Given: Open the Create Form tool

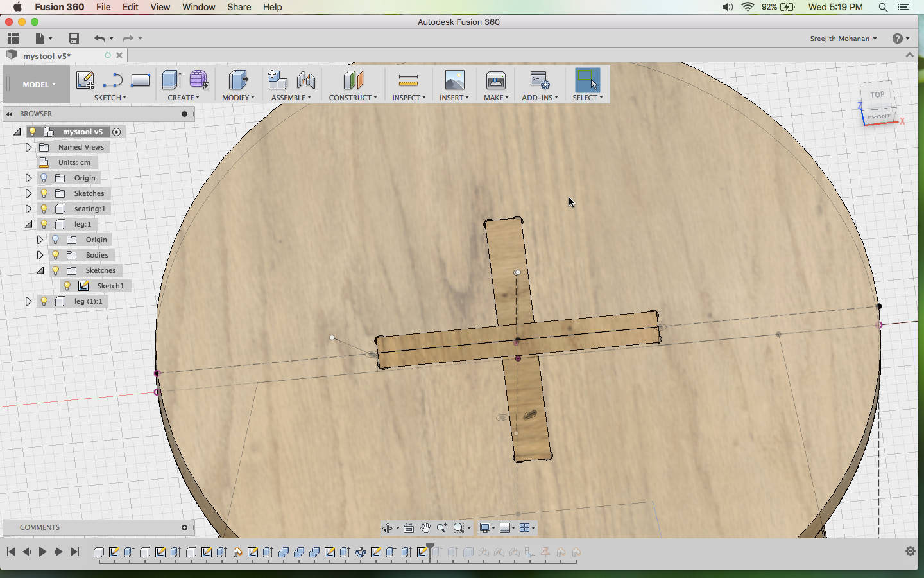Looking at the screenshot, I should coord(199,80).
